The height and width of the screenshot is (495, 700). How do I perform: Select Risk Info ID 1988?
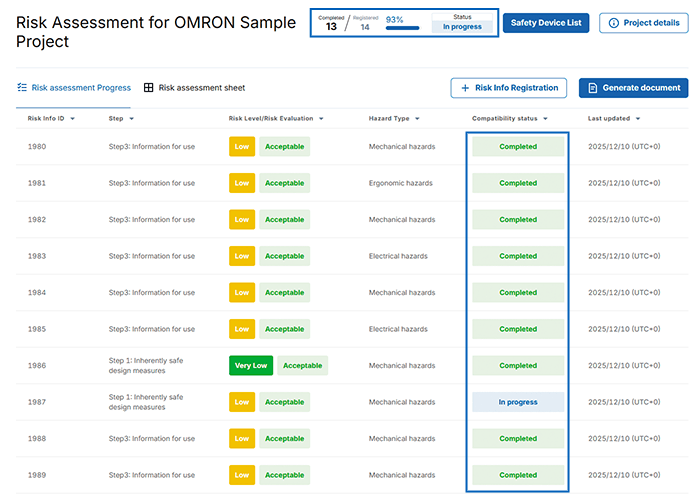pos(37,439)
